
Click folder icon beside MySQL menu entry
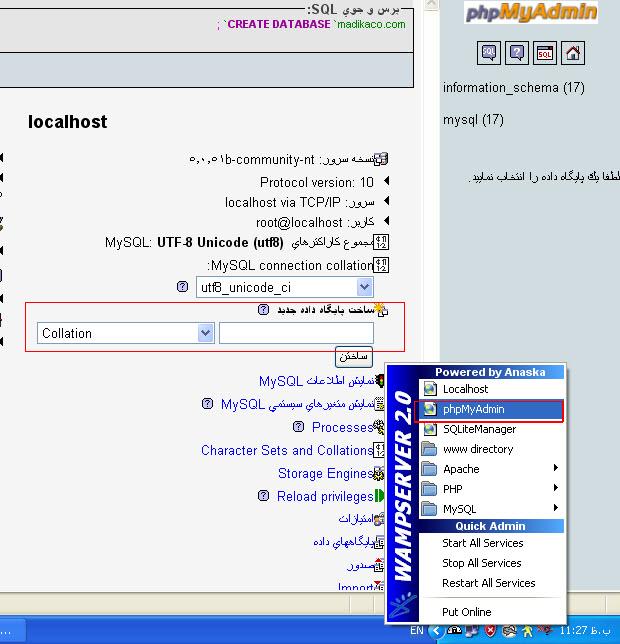[x=430, y=509]
